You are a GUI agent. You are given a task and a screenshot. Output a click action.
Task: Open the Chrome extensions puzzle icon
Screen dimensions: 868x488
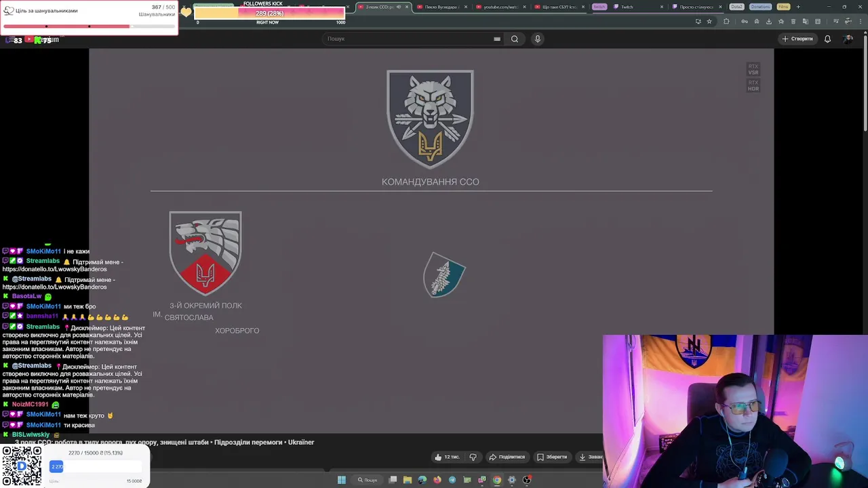pyautogui.click(x=726, y=21)
